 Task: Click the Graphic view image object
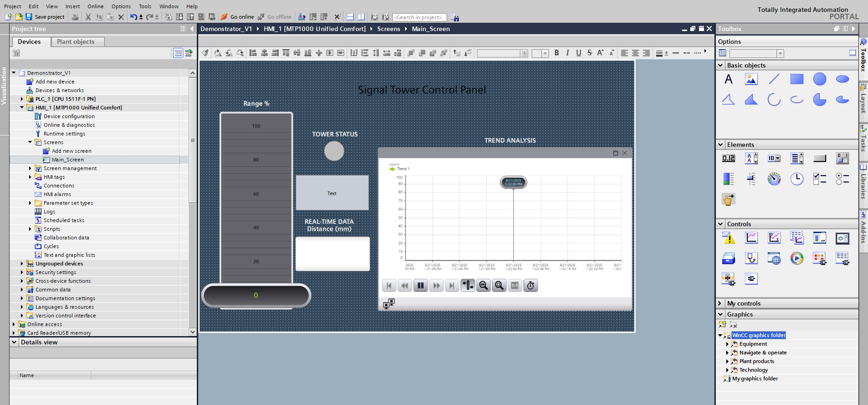click(x=751, y=79)
